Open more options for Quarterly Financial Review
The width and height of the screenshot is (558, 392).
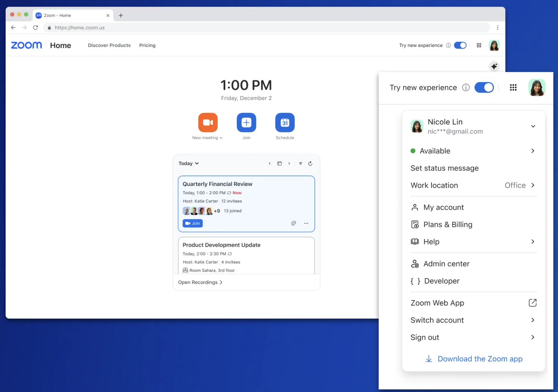(x=306, y=223)
